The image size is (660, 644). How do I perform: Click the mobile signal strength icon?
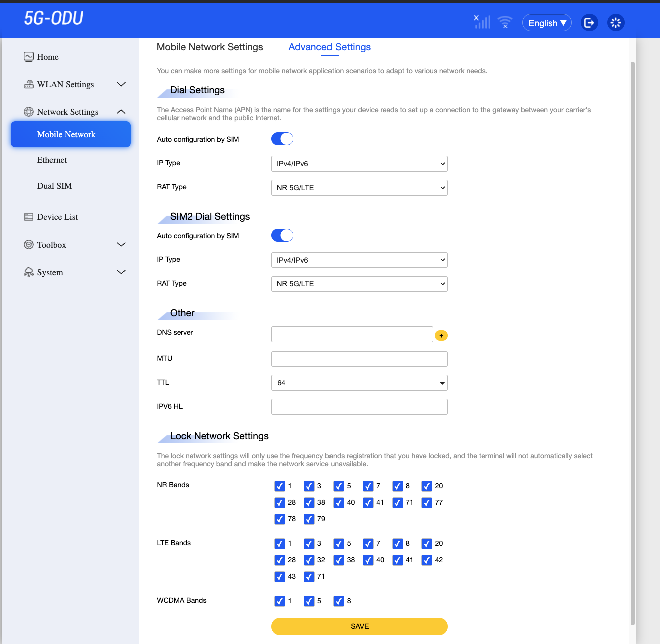click(482, 22)
